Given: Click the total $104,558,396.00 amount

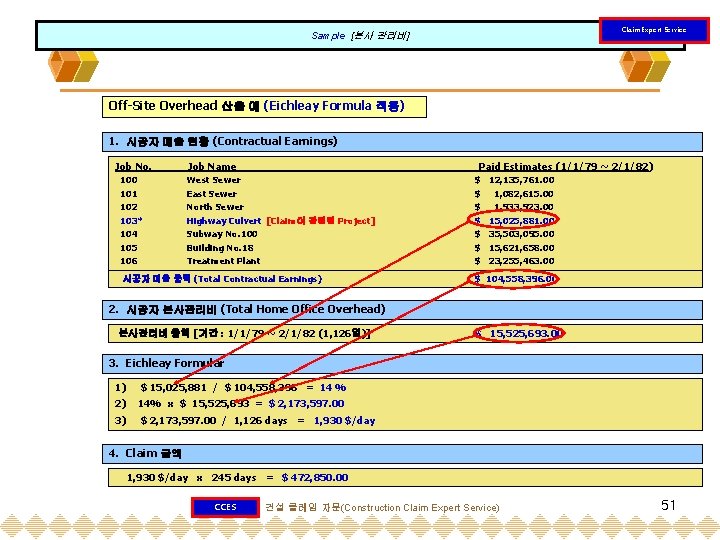Looking at the screenshot, I should [515, 279].
